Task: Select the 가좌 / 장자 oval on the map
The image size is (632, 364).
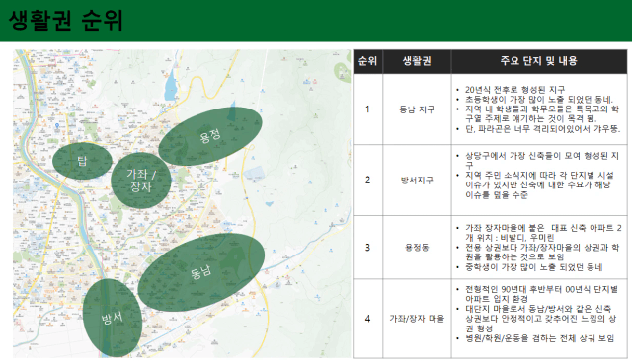Action: point(140,181)
